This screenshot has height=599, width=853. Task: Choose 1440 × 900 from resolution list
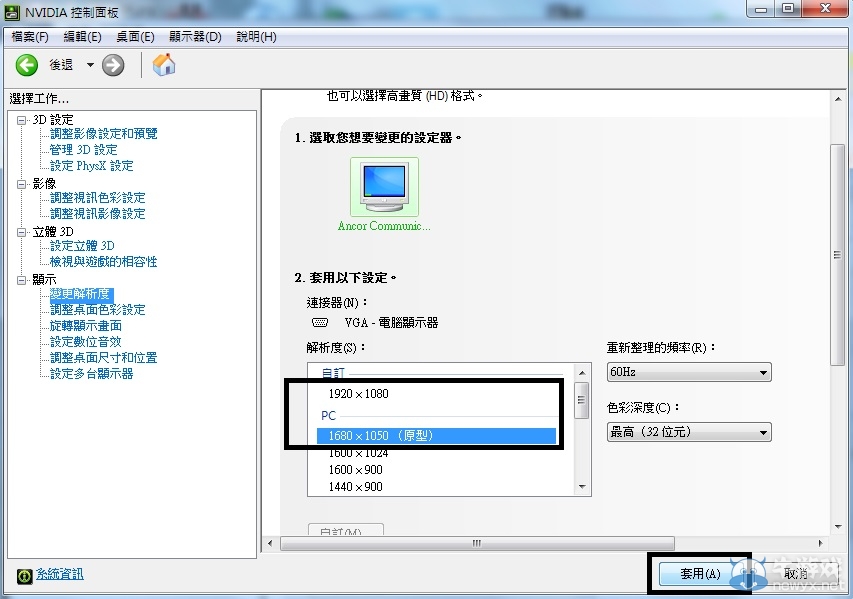355,487
